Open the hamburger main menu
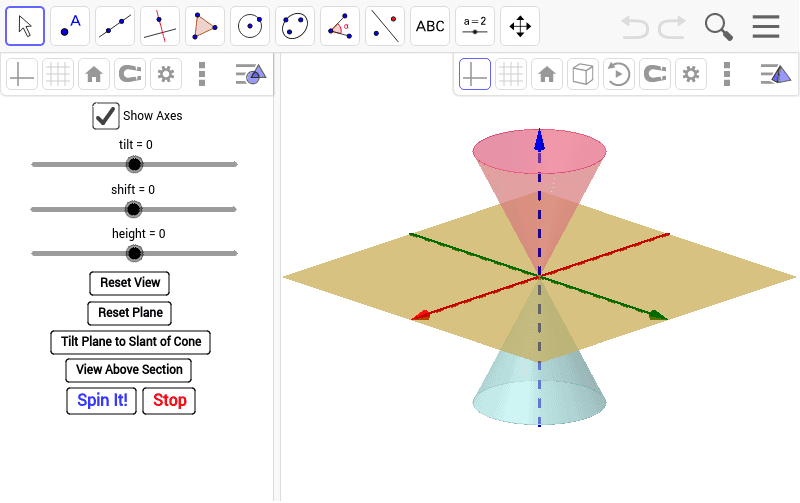 [x=766, y=27]
